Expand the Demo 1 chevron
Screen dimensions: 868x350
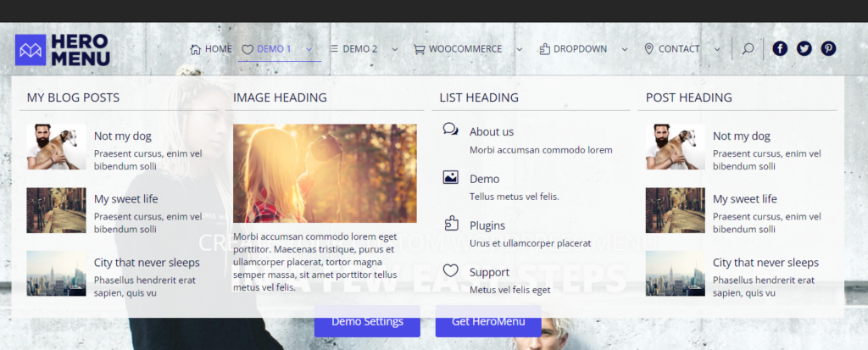point(309,49)
